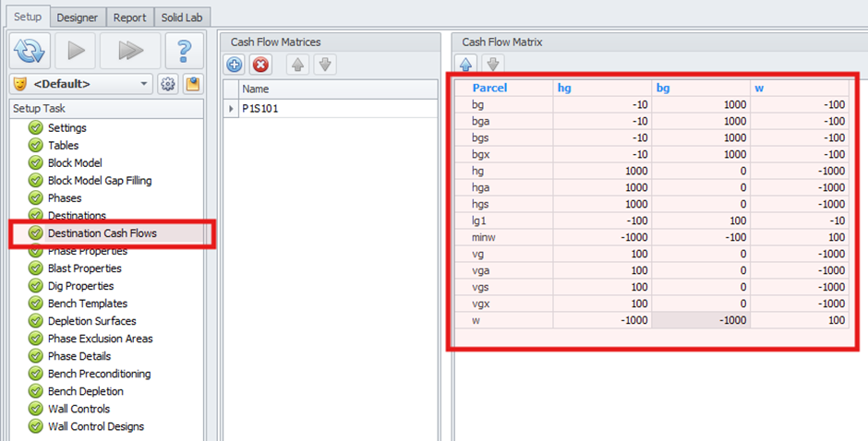Add a new cash flow matrix with plus icon
The height and width of the screenshot is (441, 868).
pos(235,65)
